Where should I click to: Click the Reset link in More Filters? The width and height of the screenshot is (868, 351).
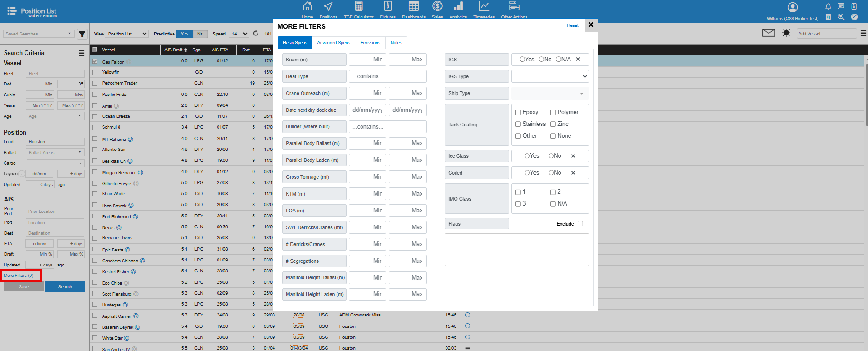pos(572,25)
